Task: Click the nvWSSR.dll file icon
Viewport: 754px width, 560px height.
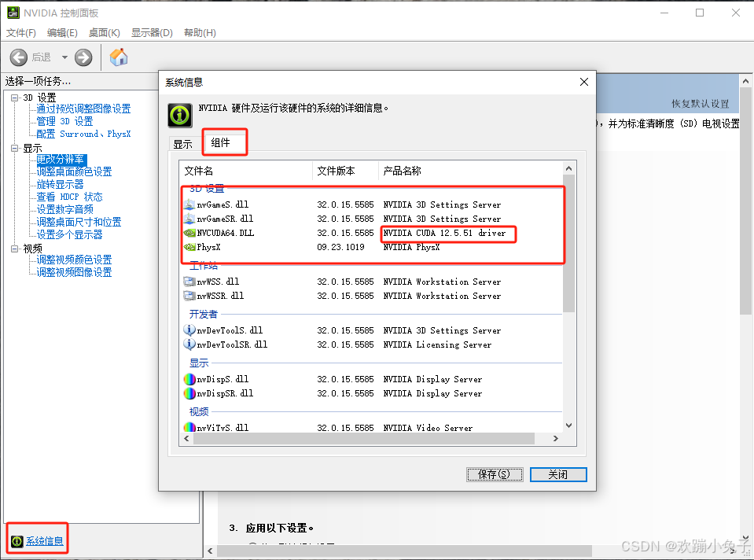Action: click(x=189, y=296)
